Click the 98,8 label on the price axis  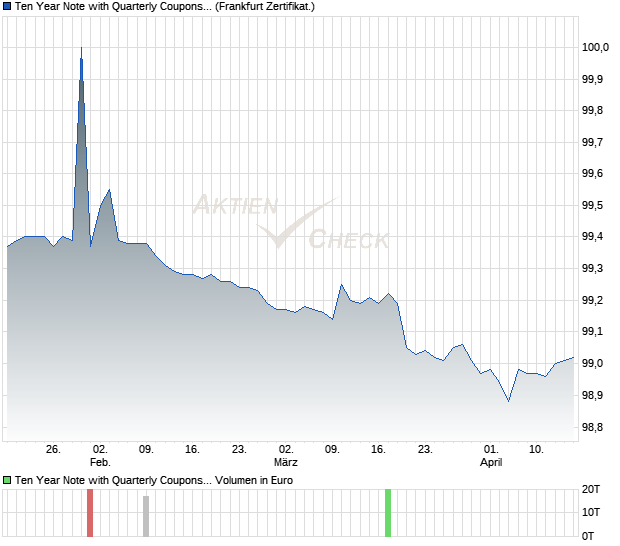coord(594,427)
